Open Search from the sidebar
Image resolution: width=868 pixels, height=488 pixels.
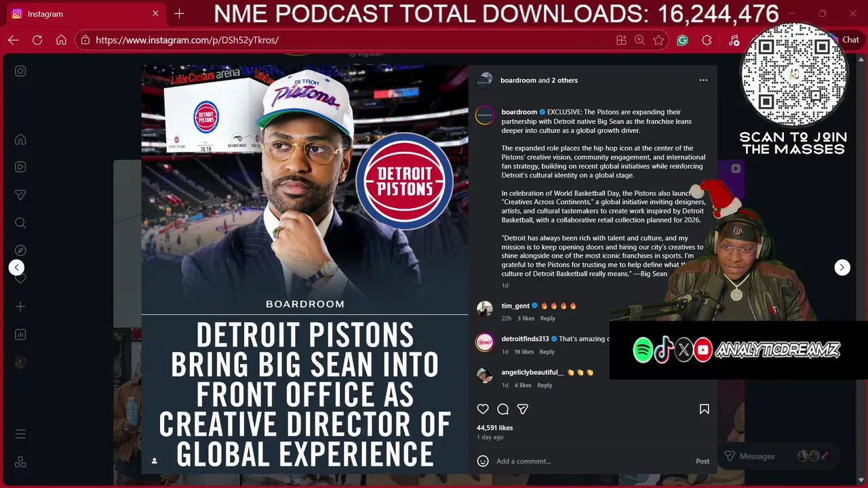20,223
